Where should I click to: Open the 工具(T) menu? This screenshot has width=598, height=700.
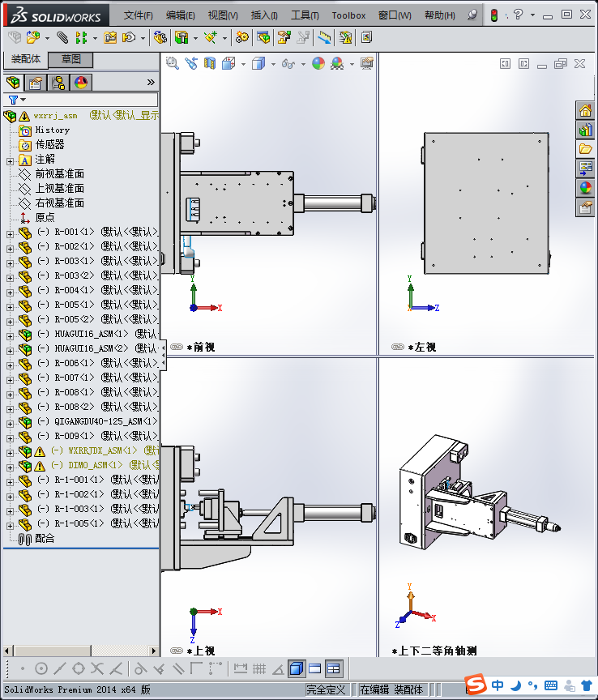[x=305, y=15]
